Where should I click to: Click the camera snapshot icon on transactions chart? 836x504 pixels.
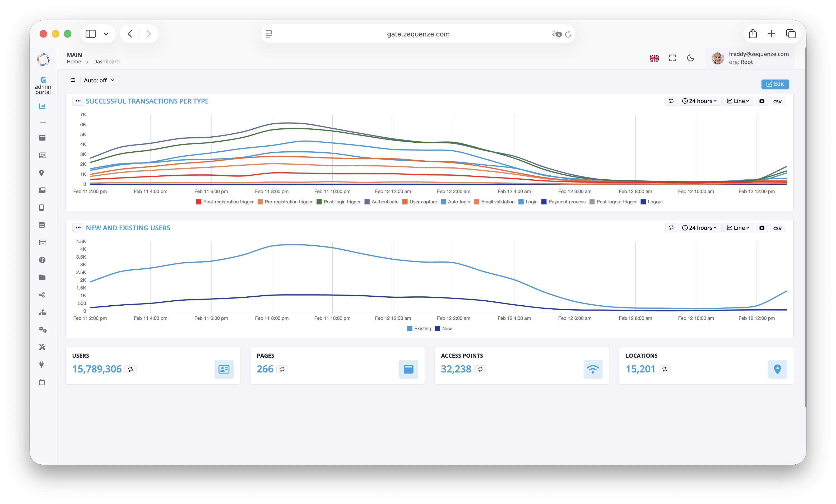762,101
